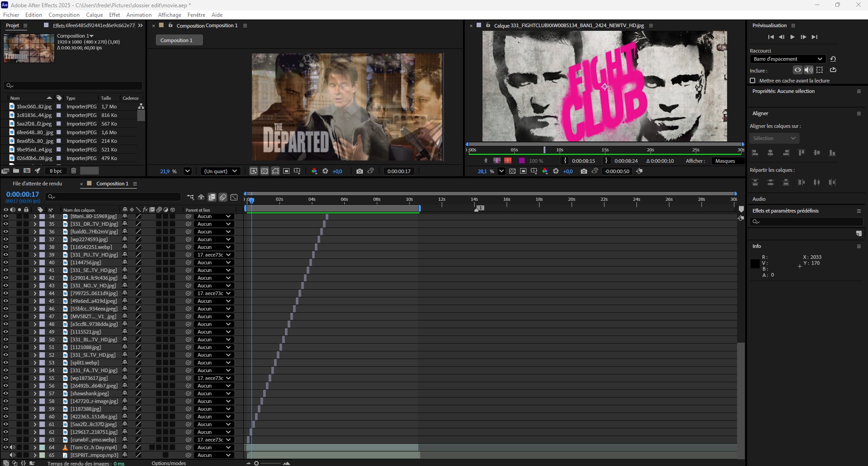Open the Composition menu in the menu bar
The height and width of the screenshot is (466, 868).
pos(64,15)
